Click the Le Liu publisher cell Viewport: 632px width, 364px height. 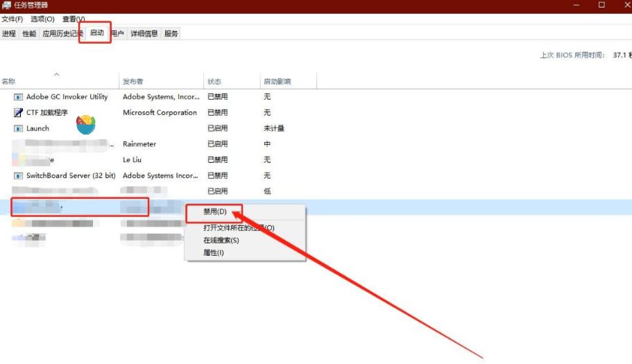tap(133, 160)
